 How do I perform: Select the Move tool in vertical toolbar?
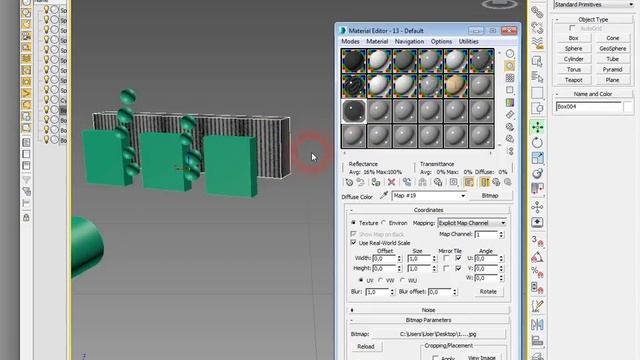[x=538, y=127]
